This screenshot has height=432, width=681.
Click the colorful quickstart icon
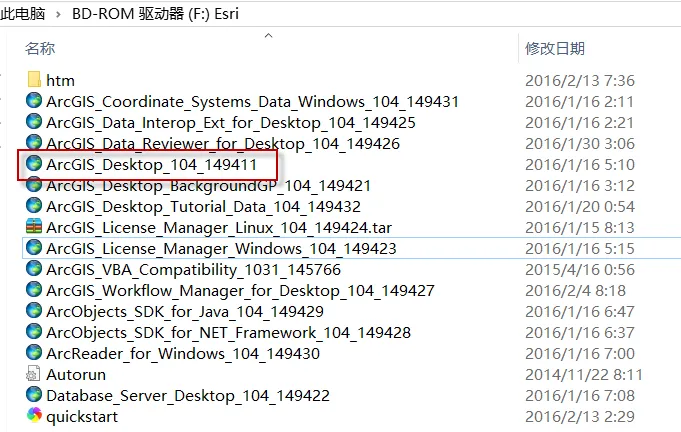click(34, 416)
